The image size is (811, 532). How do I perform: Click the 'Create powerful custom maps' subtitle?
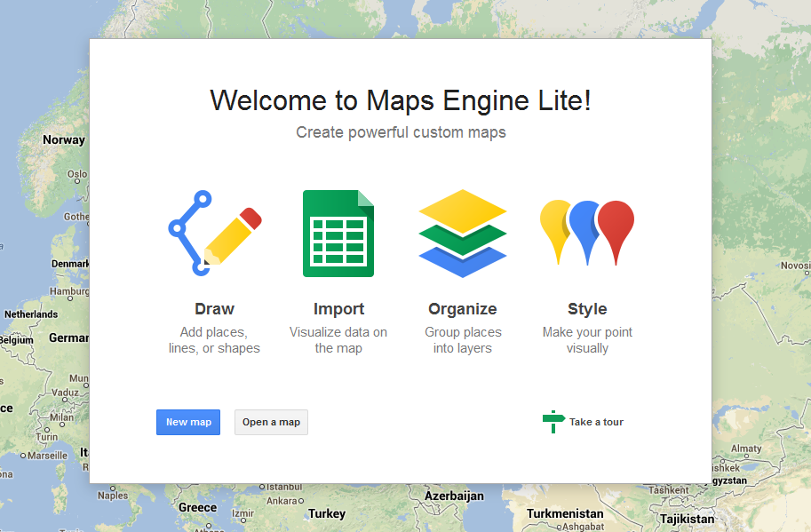pos(401,132)
